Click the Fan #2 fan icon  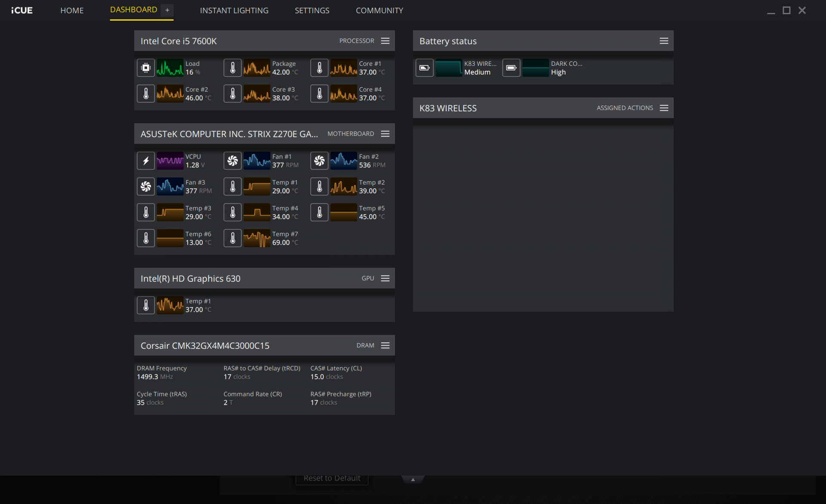click(x=320, y=161)
